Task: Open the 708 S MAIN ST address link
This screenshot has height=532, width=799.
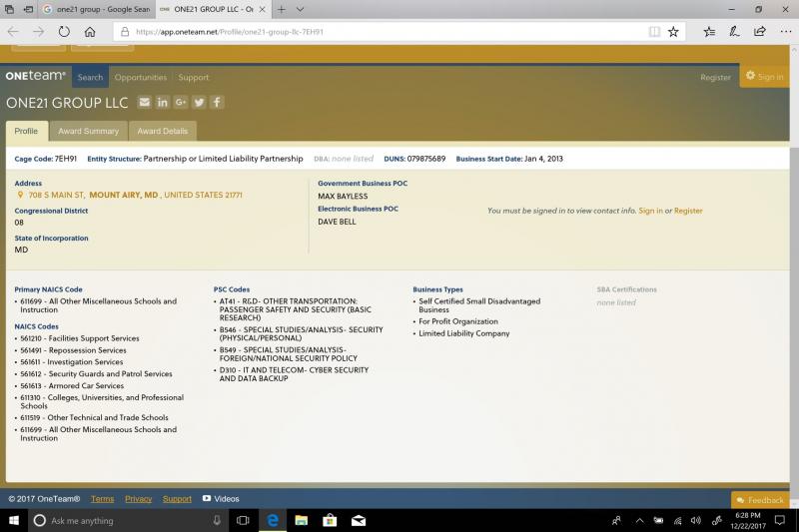Action: pyautogui.click(x=135, y=195)
